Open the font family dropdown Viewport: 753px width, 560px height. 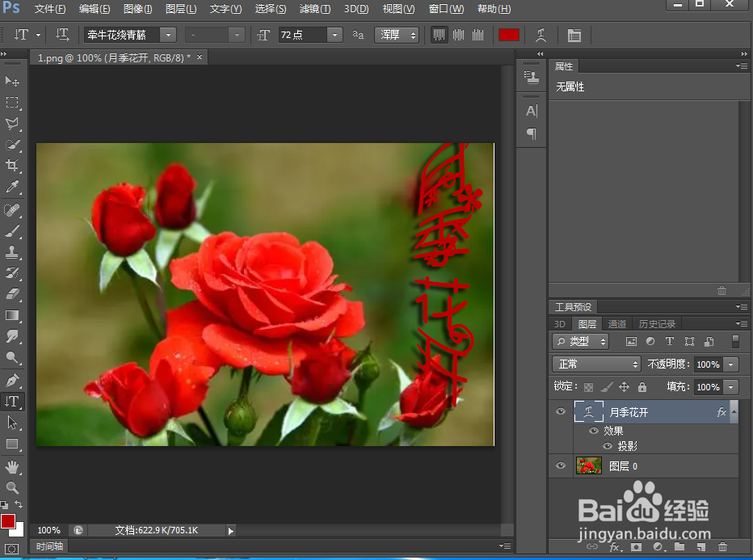(x=168, y=35)
